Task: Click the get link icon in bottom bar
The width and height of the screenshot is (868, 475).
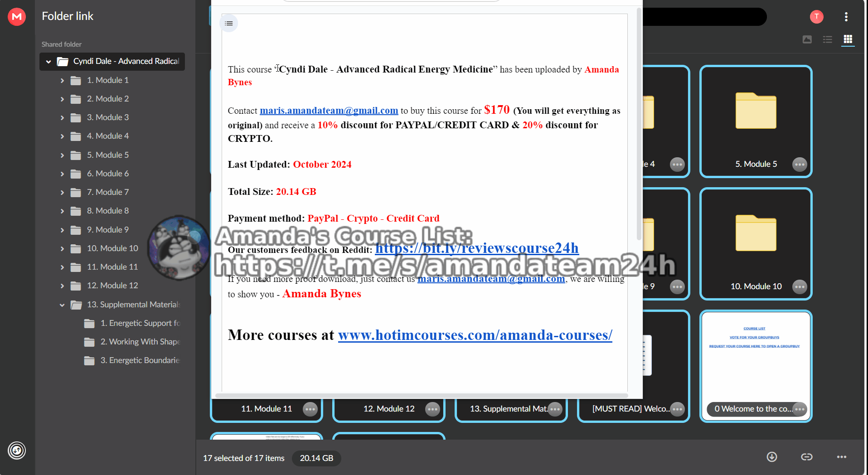Action: click(x=807, y=457)
